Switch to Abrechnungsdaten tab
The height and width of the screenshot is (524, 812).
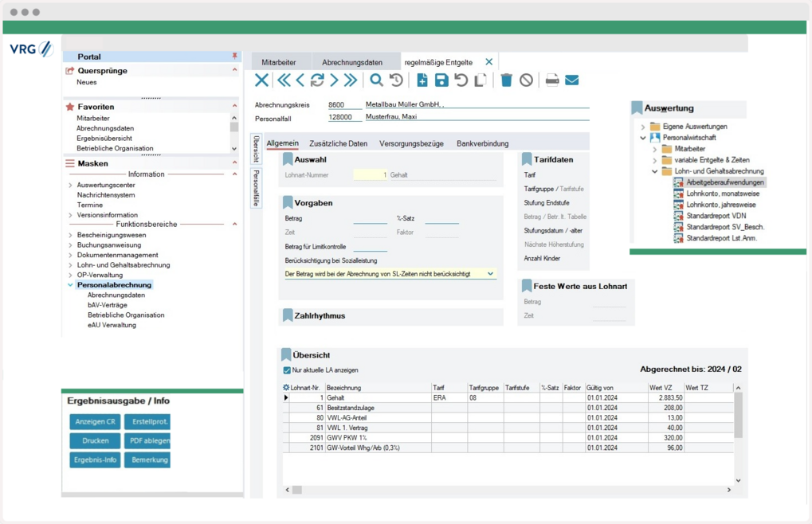pos(352,62)
